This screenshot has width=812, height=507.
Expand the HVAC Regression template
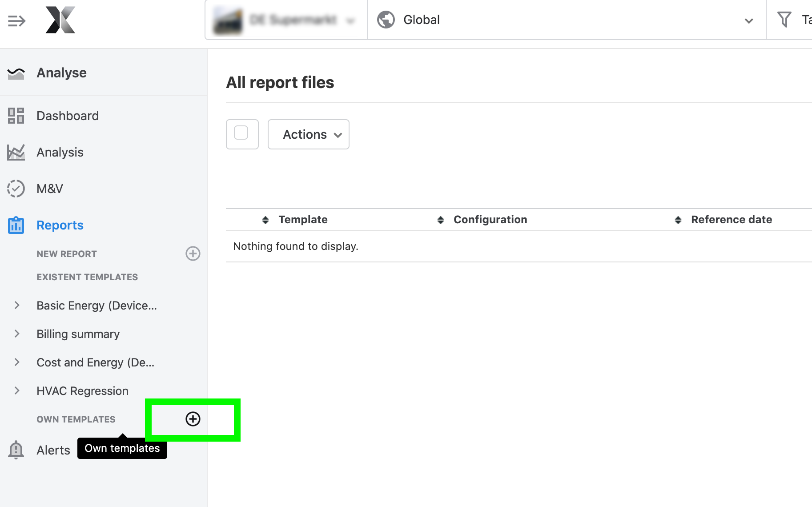click(17, 390)
